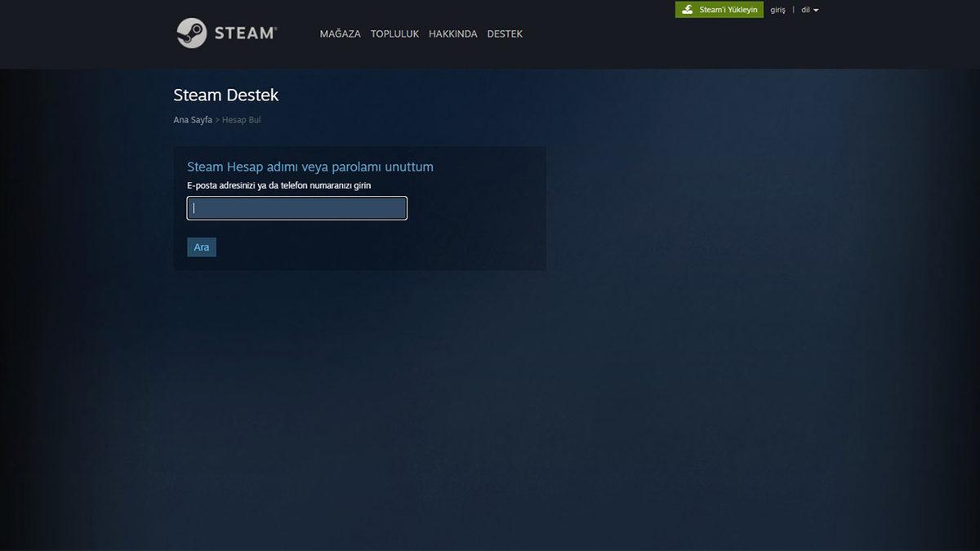Open the dil language dropdown
Viewport: 980px width, 551px height.
coord(805,9)
